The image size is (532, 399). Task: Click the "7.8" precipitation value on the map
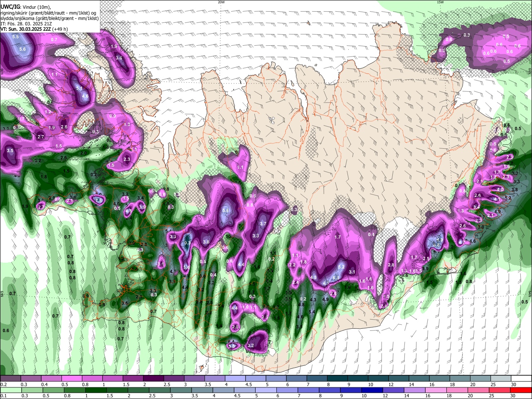coord(99,200)
